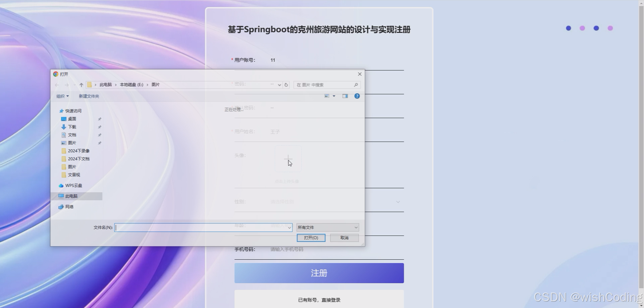Click the 注册 button
This screenshot has width=644, height=308.
(x=319, y=273)
